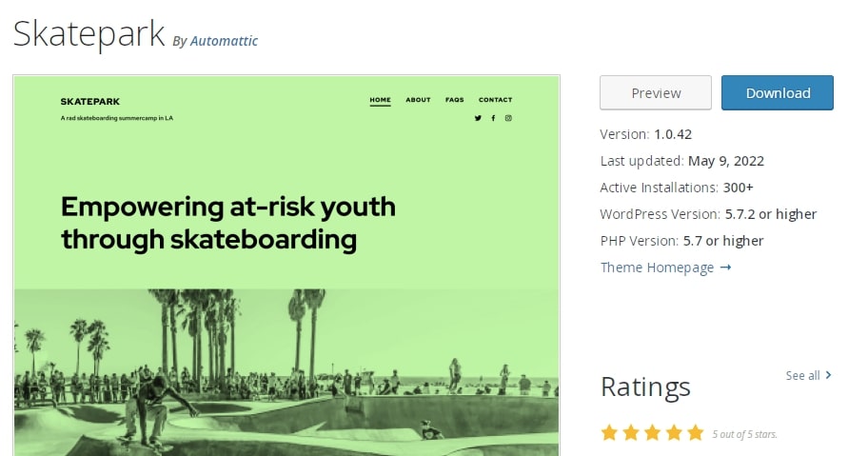Image resolution: width=868 pixels, height=456 pixels.
Task: Follow the Theme Homepage link
Action: 657,268
